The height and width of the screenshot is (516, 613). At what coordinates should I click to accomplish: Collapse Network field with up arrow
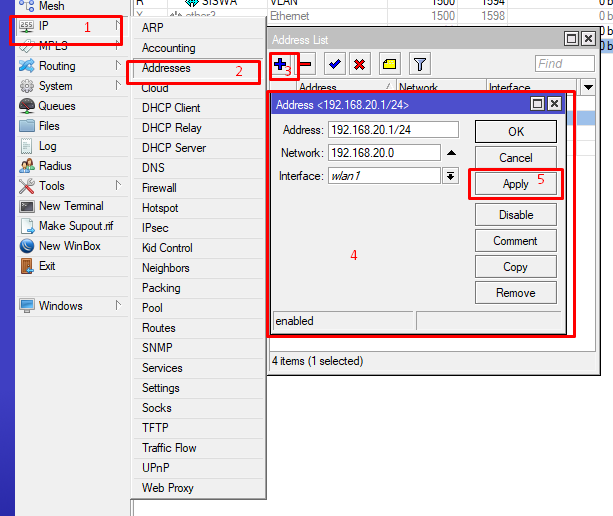point(451,153)
